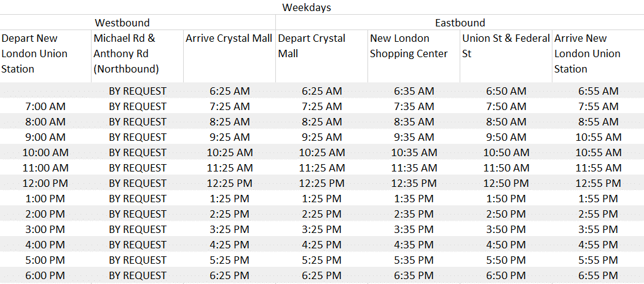The image size is (644, 284).
Task: Click the 10:55 AM arrival in 9:00 AM row
Action: (x=599, y=137)
